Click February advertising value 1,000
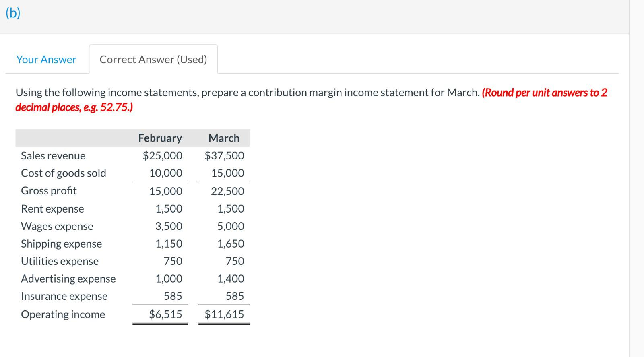The width and height of the screenshot is (644, 357). tap(169, 279)
